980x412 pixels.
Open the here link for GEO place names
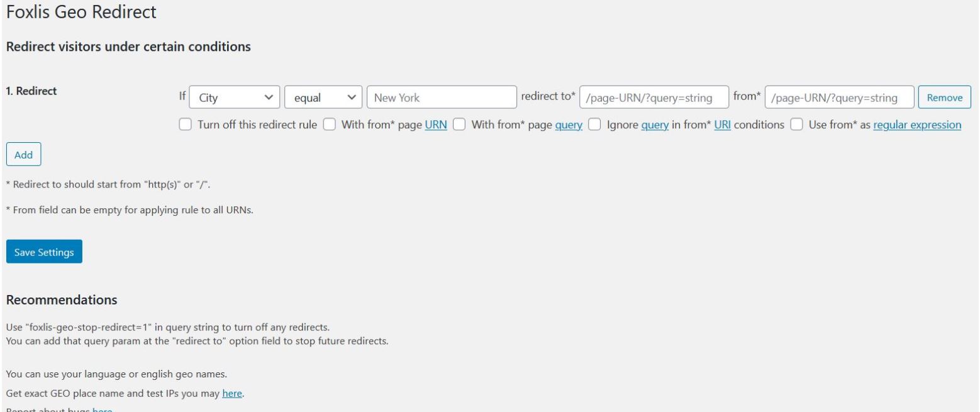click(232, 394)
